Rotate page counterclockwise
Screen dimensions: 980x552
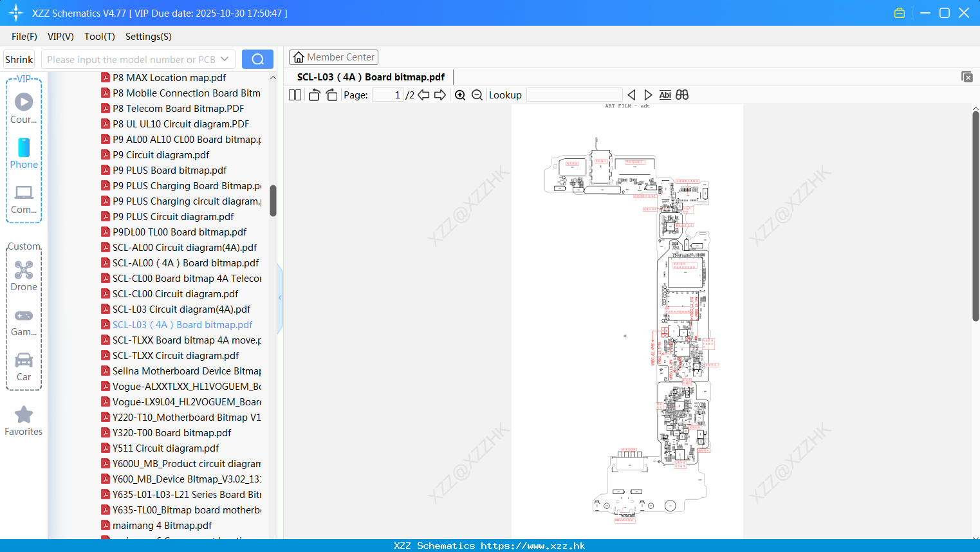coord(314,95)
